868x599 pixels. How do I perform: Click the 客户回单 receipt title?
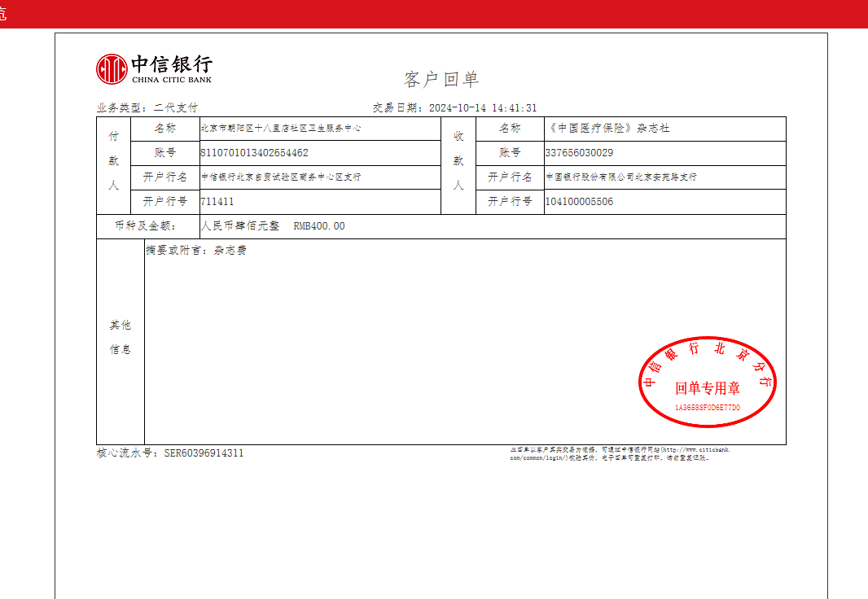(x=441, y=80)
